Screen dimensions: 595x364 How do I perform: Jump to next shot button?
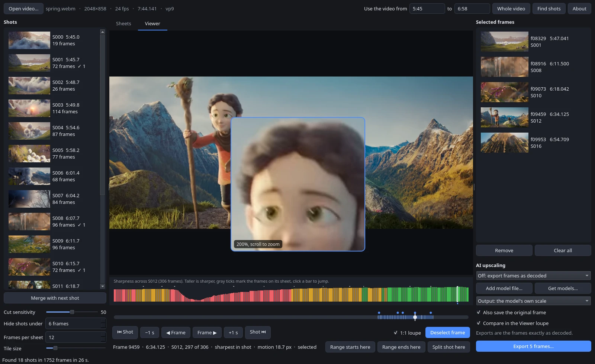tap(258, 332)
